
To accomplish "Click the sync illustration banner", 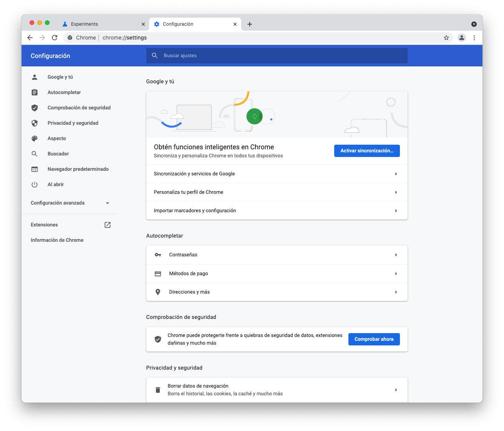I will (277, 114).
